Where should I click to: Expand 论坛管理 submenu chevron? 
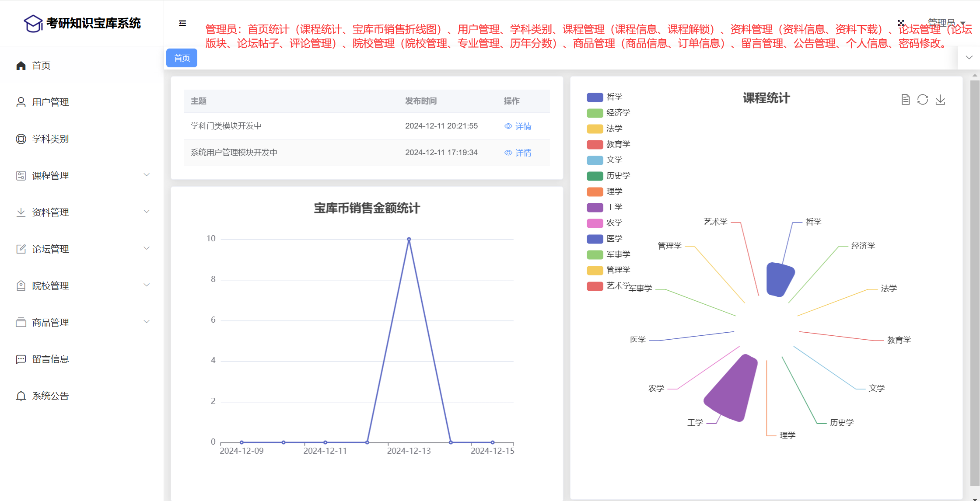[147, 248]
